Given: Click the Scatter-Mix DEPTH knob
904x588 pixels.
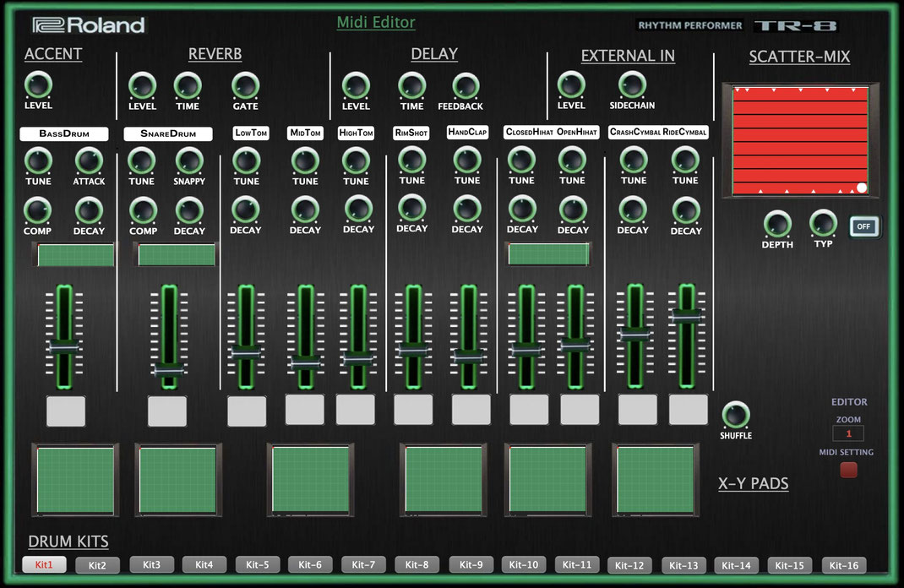Looking at the screenshot, I should [x=777, y=224].
